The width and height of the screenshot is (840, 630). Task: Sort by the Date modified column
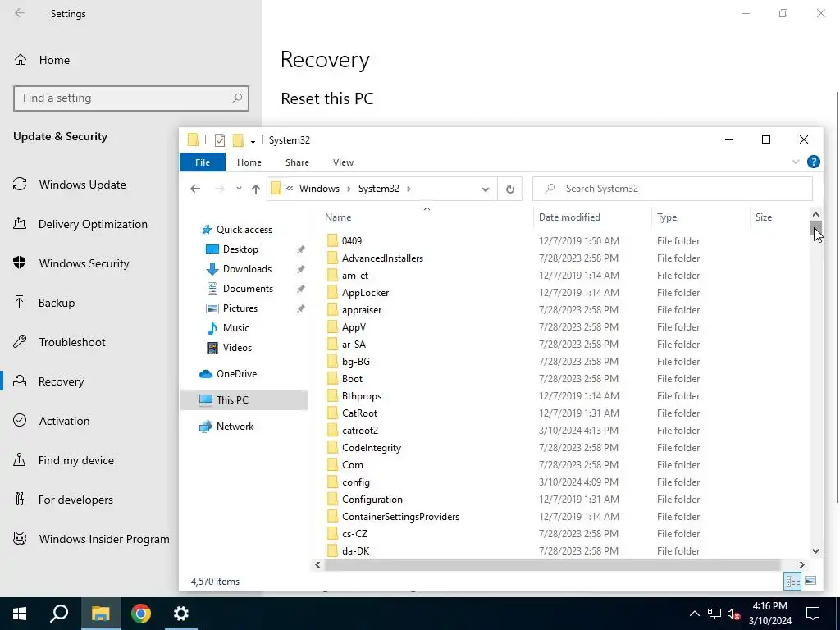coord(569,217)
